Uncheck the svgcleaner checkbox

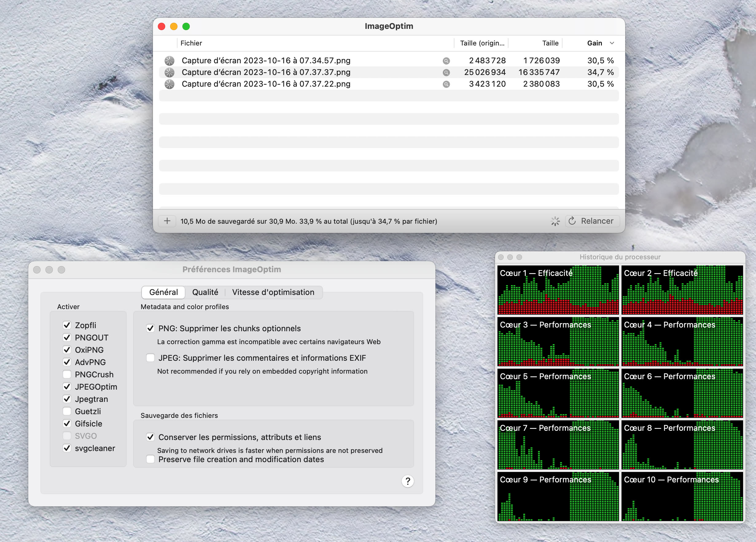67,448
